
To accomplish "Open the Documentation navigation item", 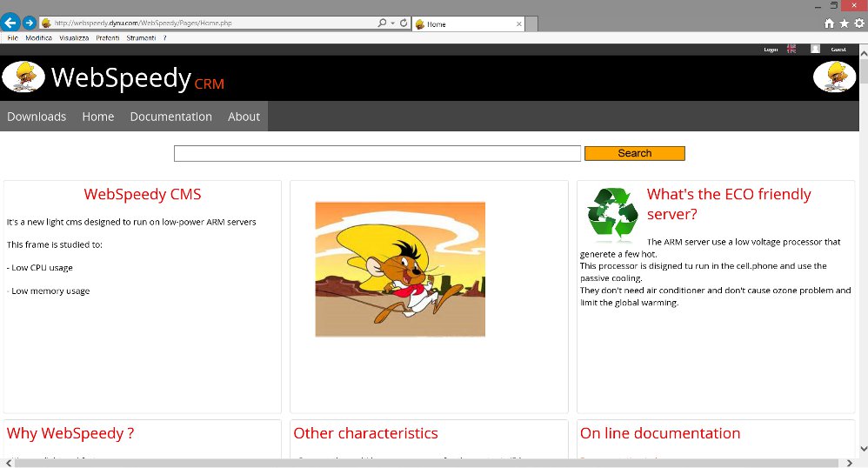I will (x=171, y=117).
